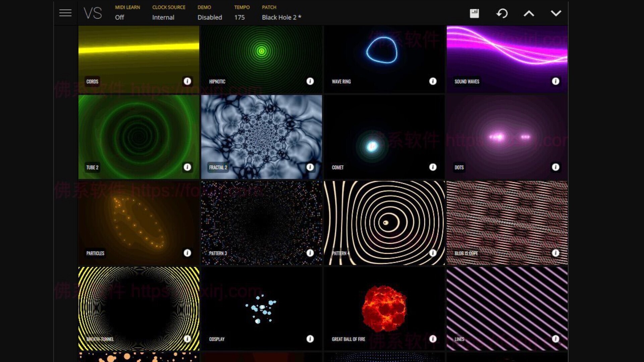The width and height of the screenshot is (644, 362).
Task: Open Patch selector Black Hole 2
Action: coord(281,12)
